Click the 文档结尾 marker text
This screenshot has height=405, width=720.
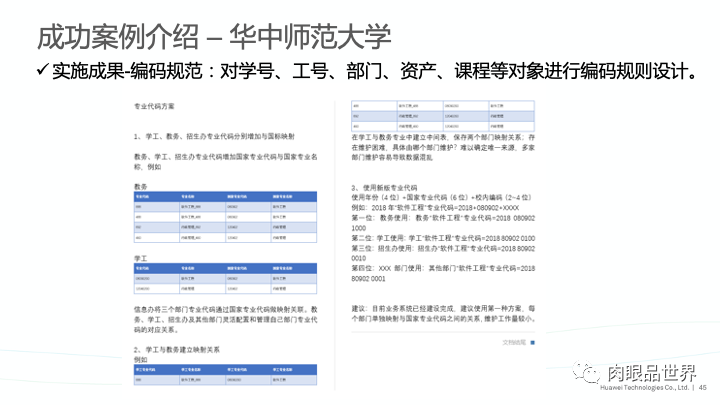click(514, 343)
